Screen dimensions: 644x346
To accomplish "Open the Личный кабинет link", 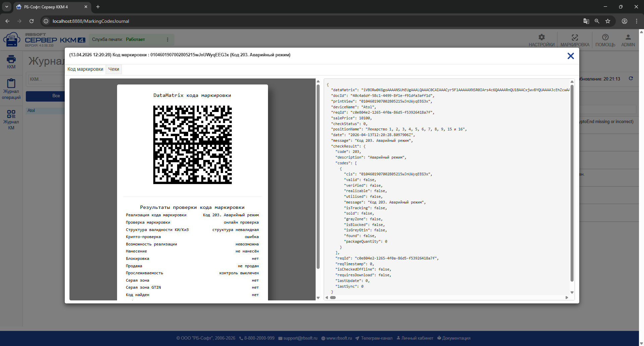I will coord(415,338).
